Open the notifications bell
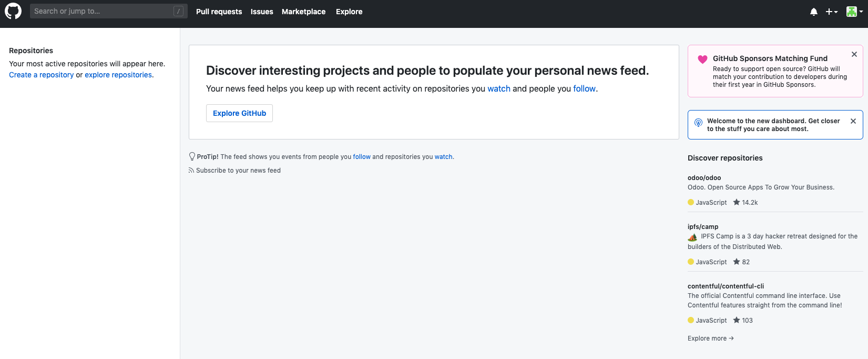Viewport: 868px width, 359px height. tap(814, 12)
